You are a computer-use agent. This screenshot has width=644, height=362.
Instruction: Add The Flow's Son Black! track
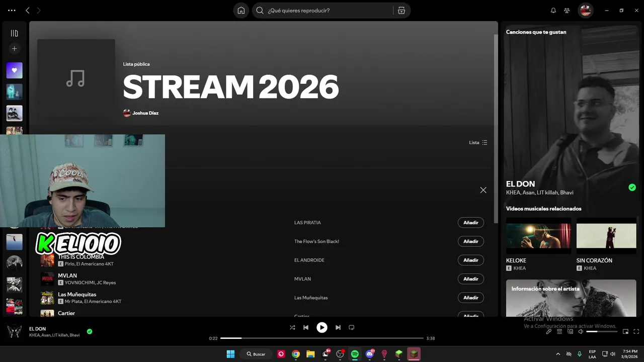click(471, 241)
